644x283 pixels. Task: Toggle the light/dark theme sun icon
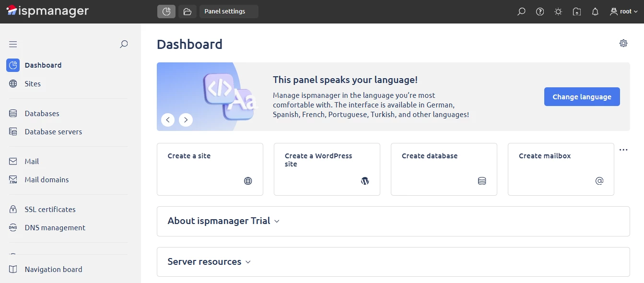558,11
